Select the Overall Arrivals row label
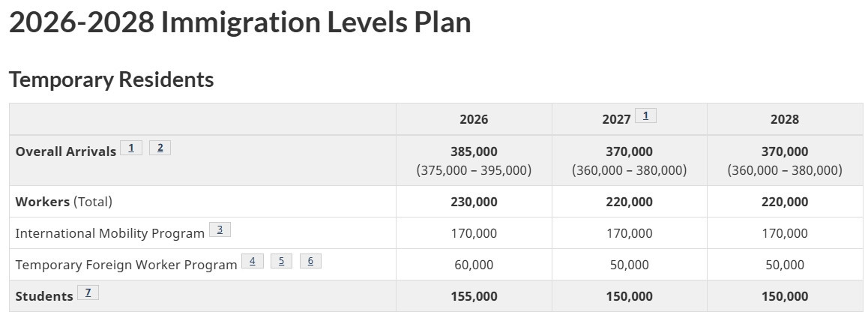This screenshot has height=318, width=868. coord(66,151)
